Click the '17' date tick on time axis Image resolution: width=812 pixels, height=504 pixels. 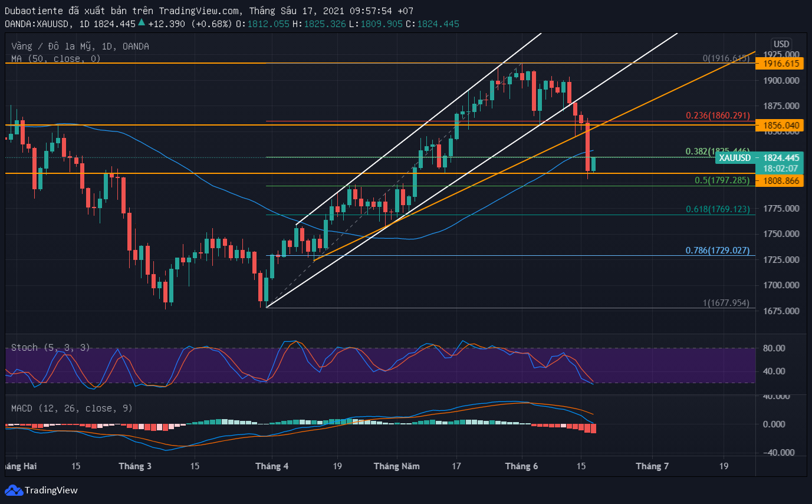[x=456, y=466]
